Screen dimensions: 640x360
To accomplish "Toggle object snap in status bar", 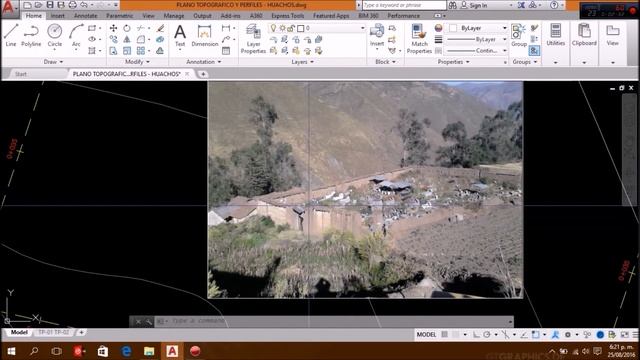I will point(535,334).
